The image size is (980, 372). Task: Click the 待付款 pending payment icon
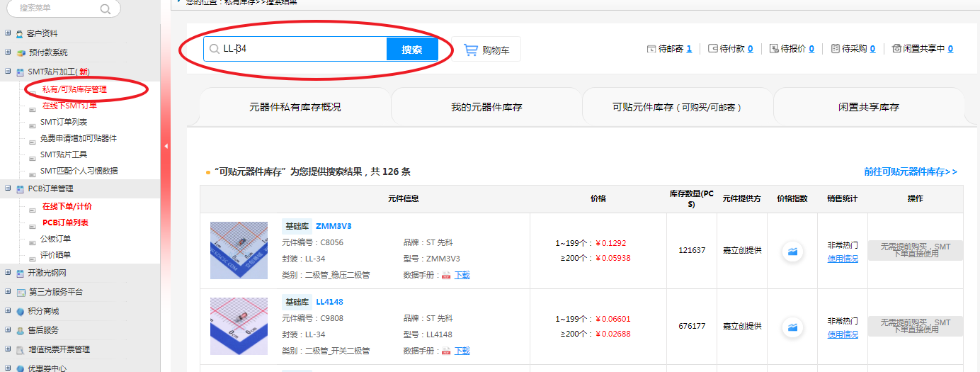(x=712, y=49)
